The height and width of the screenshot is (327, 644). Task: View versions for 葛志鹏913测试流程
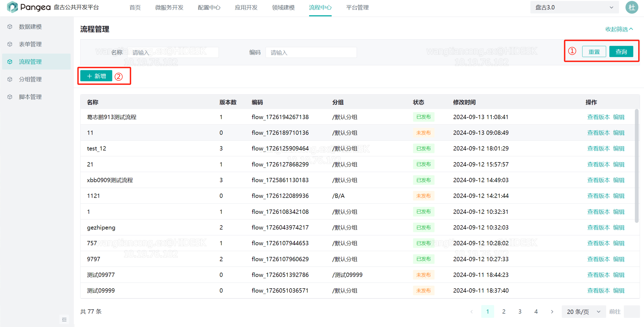(x=598, y=117)
